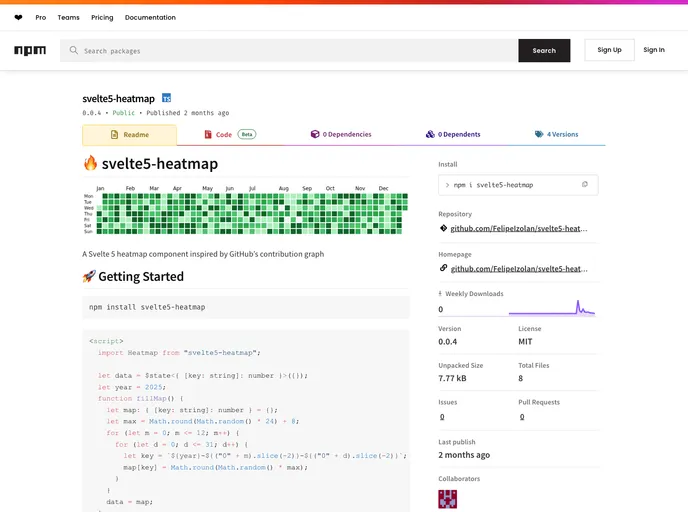Click the search magnifier icon
688x512 pixels.
pos(74,50)
